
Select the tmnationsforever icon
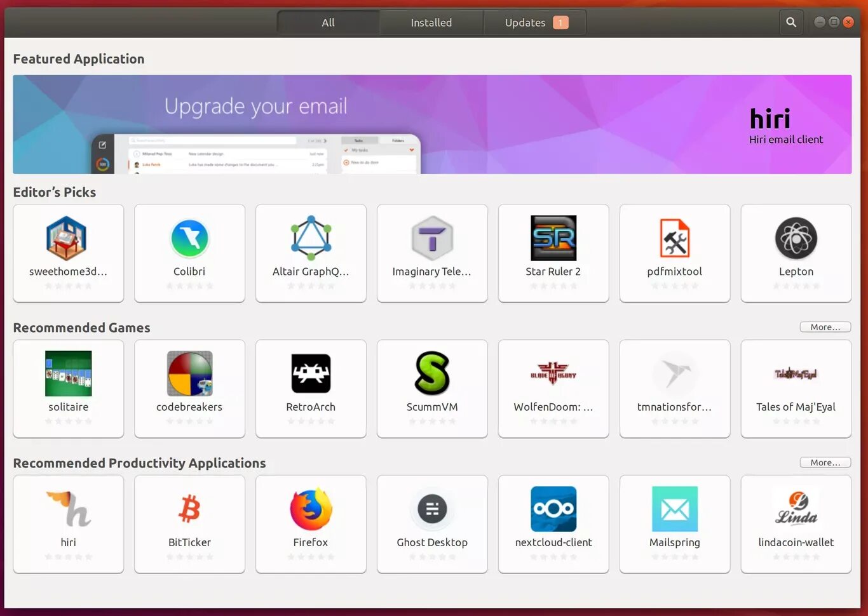[x=675, y=373]
